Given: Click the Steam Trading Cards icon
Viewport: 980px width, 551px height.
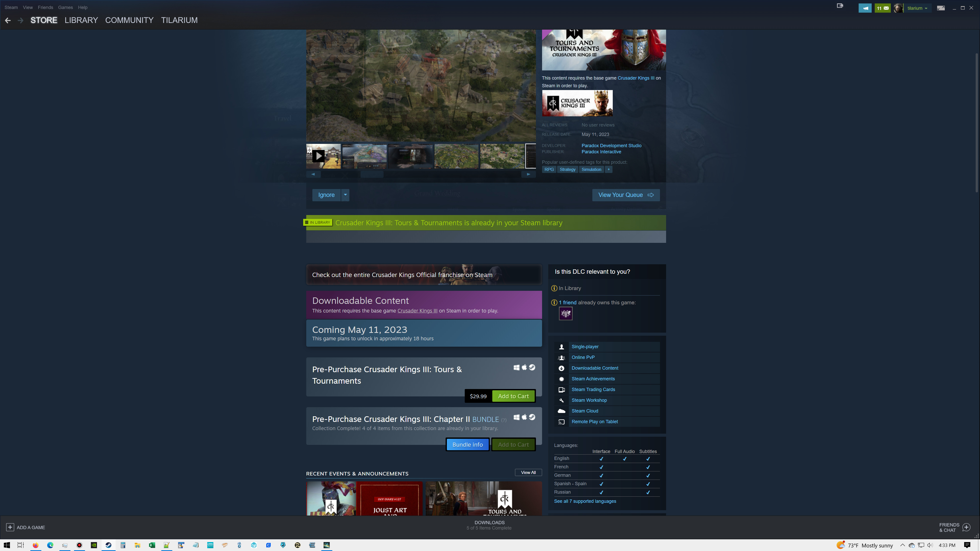Looking at the screenshot, I should click(x=561, y=389).
